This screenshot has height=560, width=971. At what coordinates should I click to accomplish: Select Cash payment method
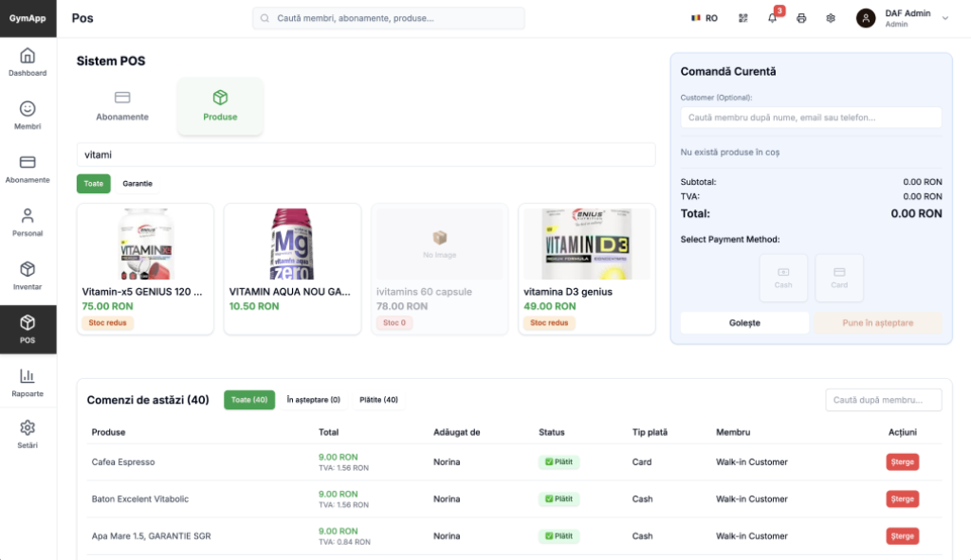[x=783, y=278]
